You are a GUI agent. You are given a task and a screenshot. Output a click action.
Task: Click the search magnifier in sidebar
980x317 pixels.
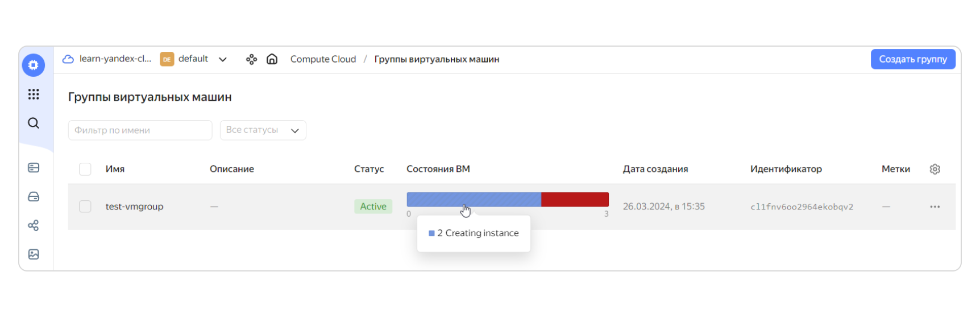[x=34, y=123]
